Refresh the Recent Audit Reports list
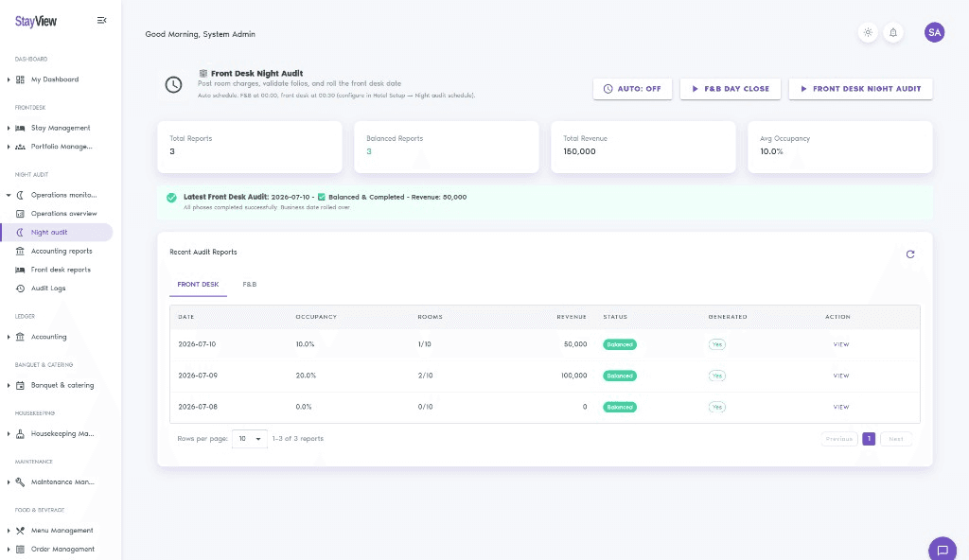Screen dimensions: 969x560 point(909,254)
